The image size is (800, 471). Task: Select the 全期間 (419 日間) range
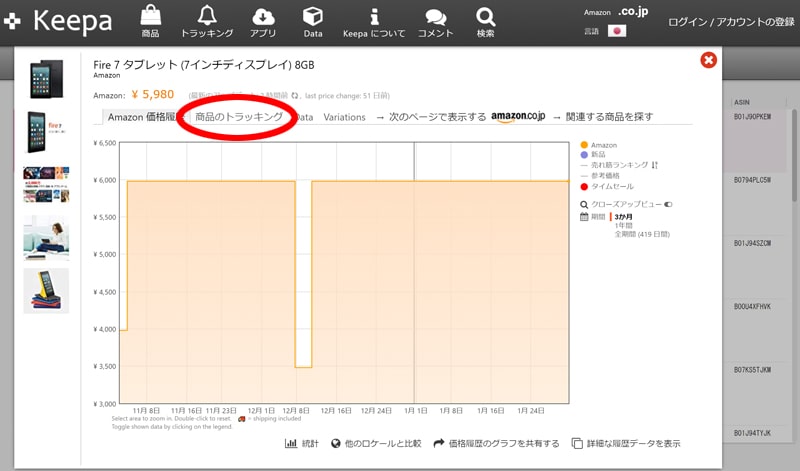click(x=642, y=234)
